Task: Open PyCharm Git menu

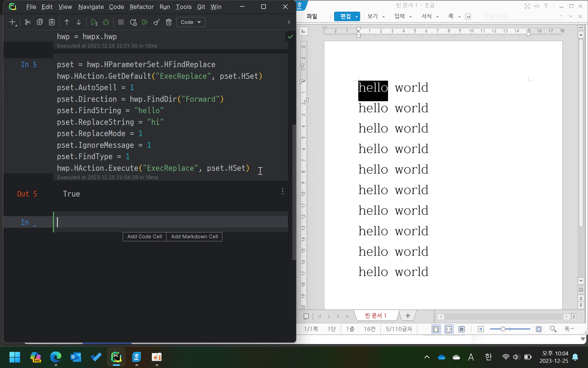Action: [201, 7]
